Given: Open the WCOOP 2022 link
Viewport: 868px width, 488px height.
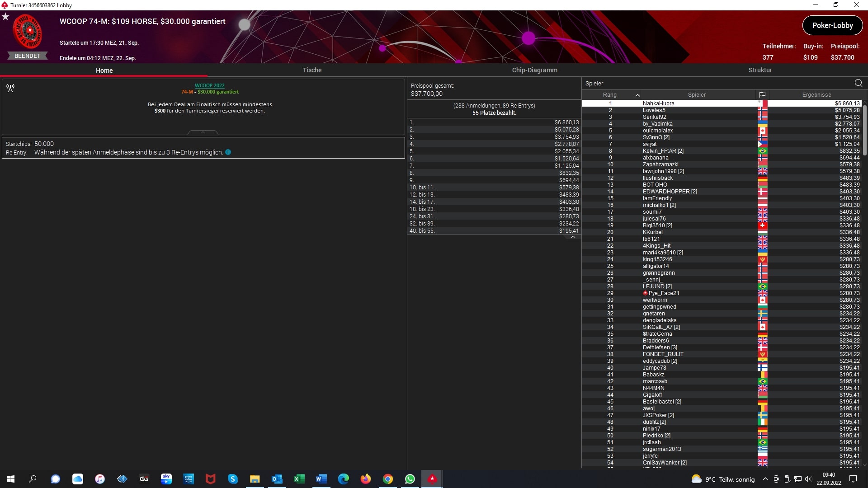Looking at the screenshot, I should tap(209, 85).
